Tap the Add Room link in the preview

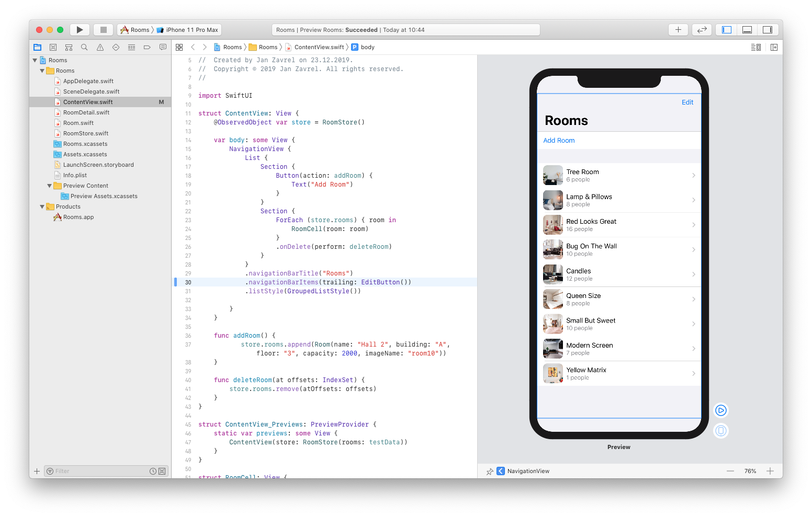pos(559,140)
